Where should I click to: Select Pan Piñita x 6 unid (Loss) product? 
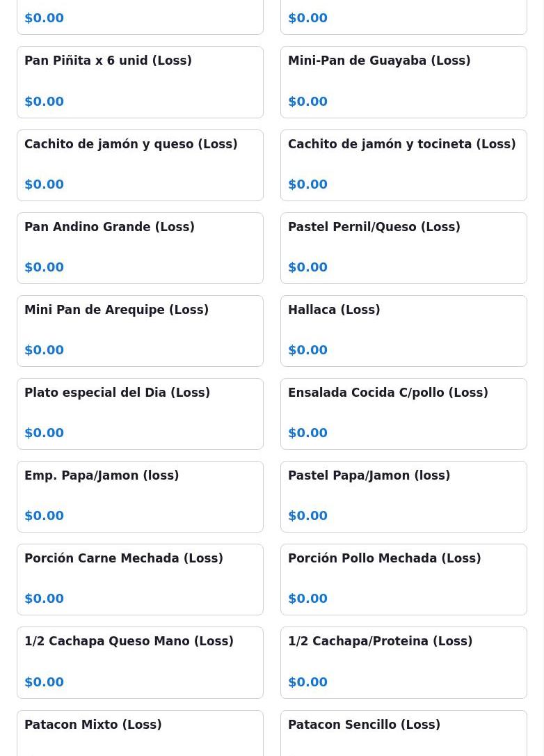140,82
